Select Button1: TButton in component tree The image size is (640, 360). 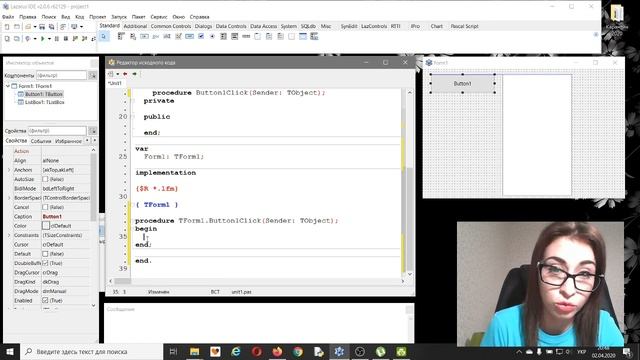pyautogui.click(x=44, y=94)
